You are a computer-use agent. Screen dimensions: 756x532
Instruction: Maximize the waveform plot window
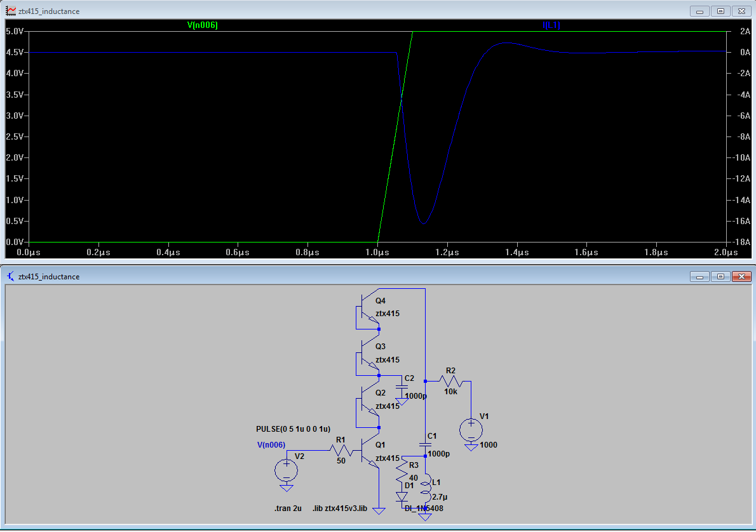(x=720, y=11)
